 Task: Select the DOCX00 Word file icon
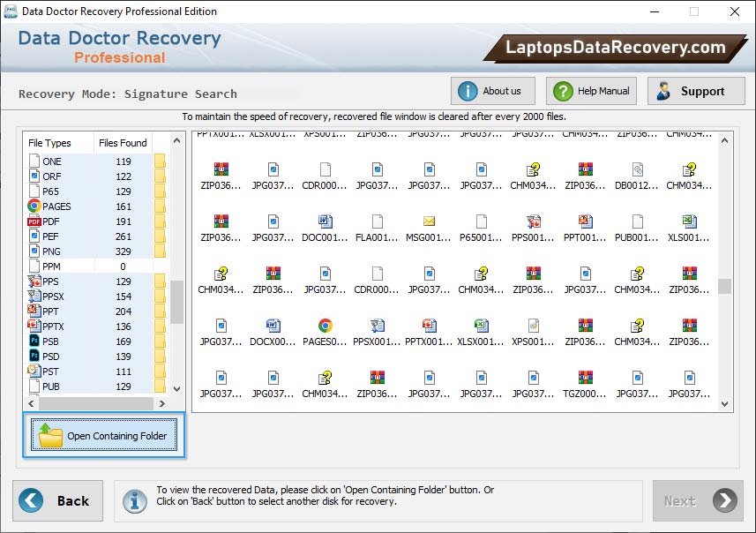coord(273,325)
